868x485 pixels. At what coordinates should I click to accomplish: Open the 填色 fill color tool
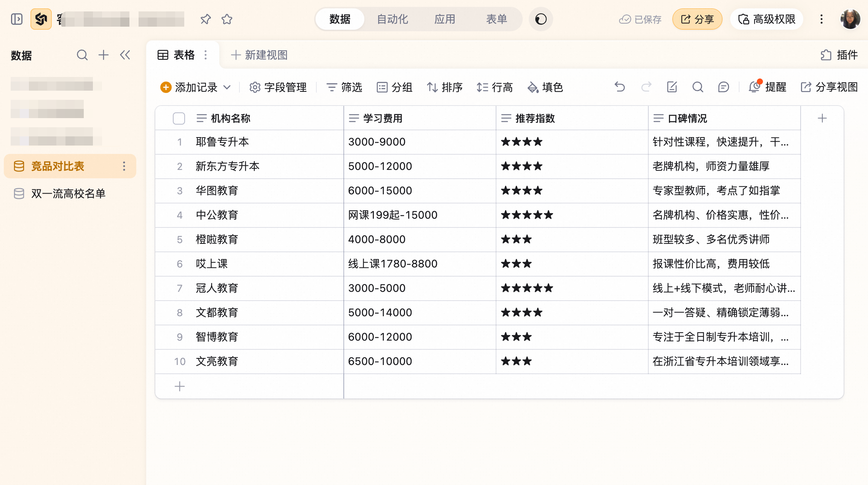point(545,87)
